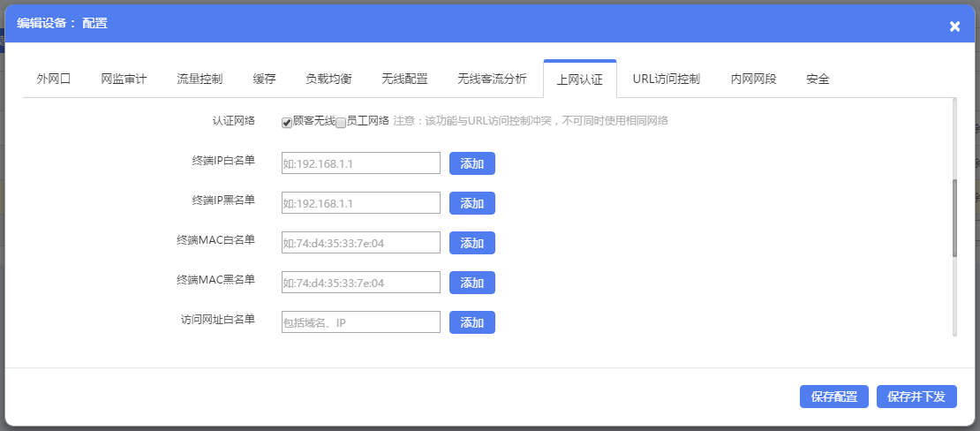Focus the 终端IP黑名单 input field
Screen dimensions: 980x431
click(360, 203)
